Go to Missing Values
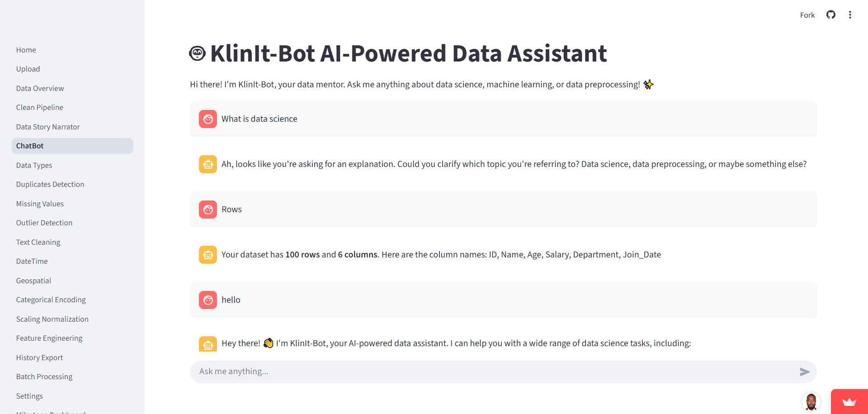 (x=40, y=203)
